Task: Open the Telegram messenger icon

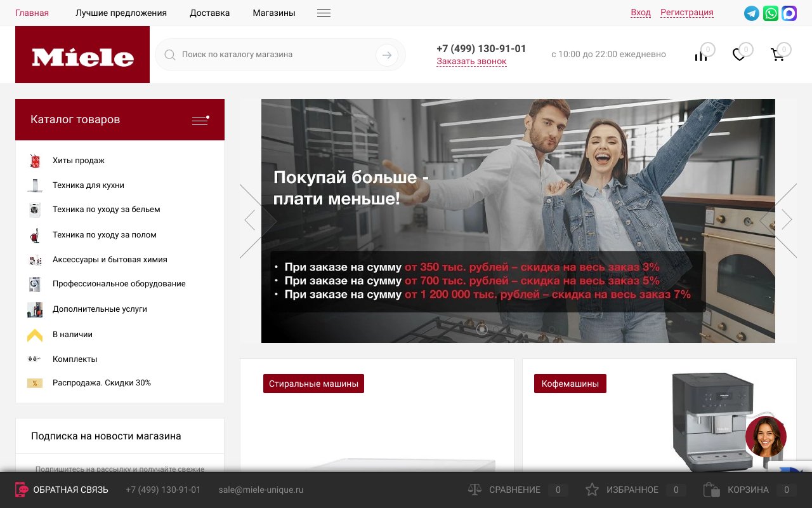Action: tap(752, 13)
